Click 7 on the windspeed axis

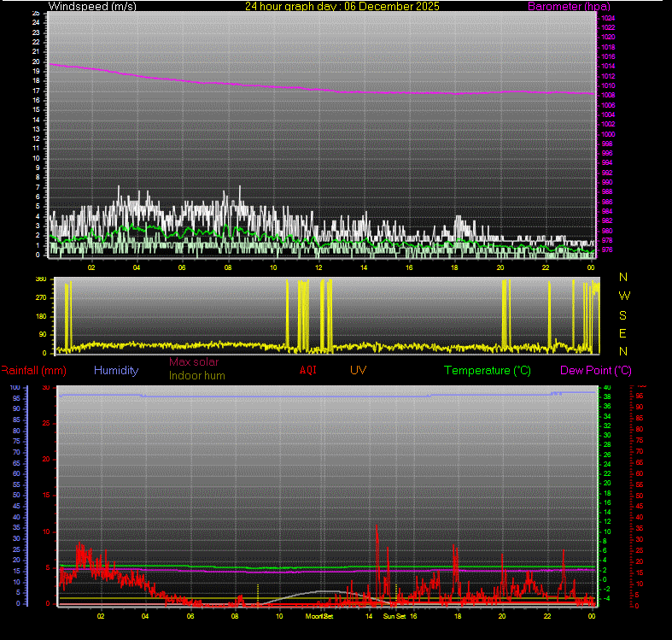[38, 187]
